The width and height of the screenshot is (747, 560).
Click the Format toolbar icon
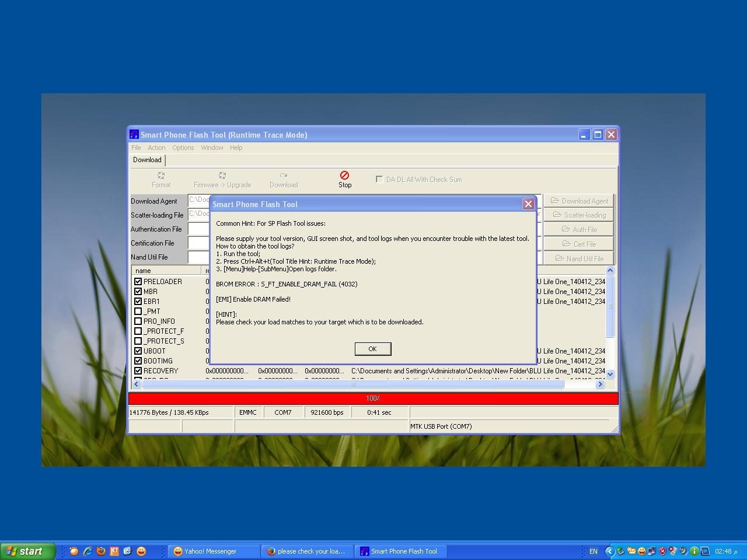161,179
